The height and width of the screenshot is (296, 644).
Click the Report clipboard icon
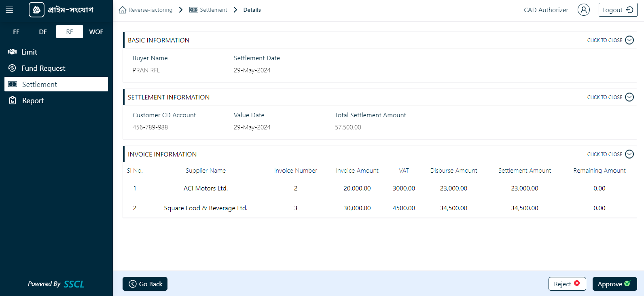coord(13,100)
